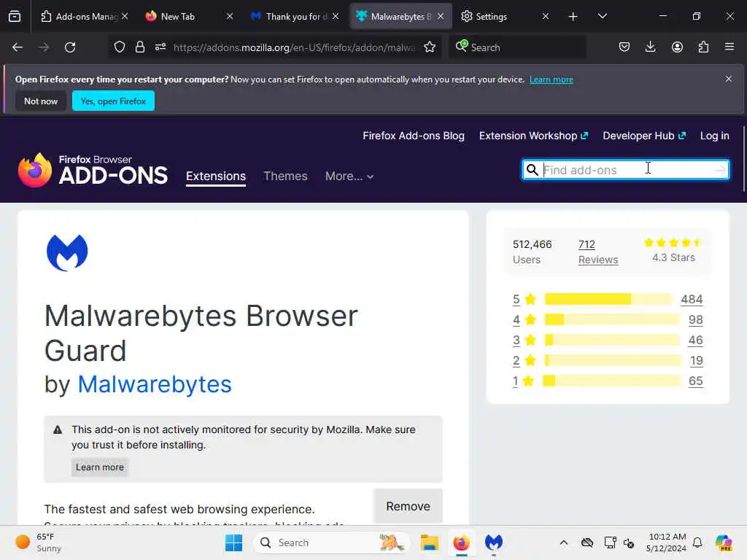Open Firefox account icon
747x560 pixels.
pos(677,47)
